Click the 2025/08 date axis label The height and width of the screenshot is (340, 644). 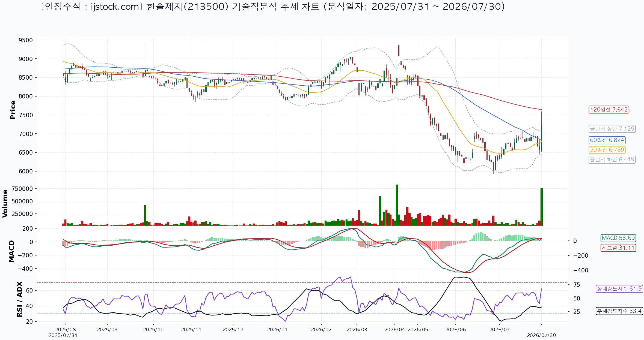pyautogui.click(x=66, y=329)
